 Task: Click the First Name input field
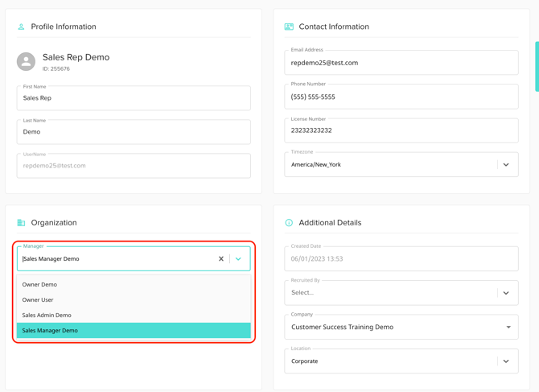134,98
